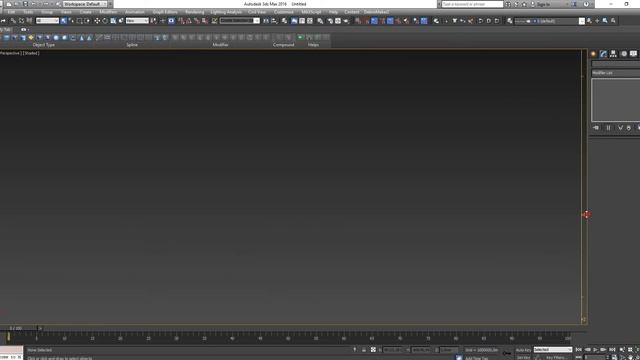Choose the Bind to Space Warp tool
The width and height of the screenshot is (640, 360).
29,20
